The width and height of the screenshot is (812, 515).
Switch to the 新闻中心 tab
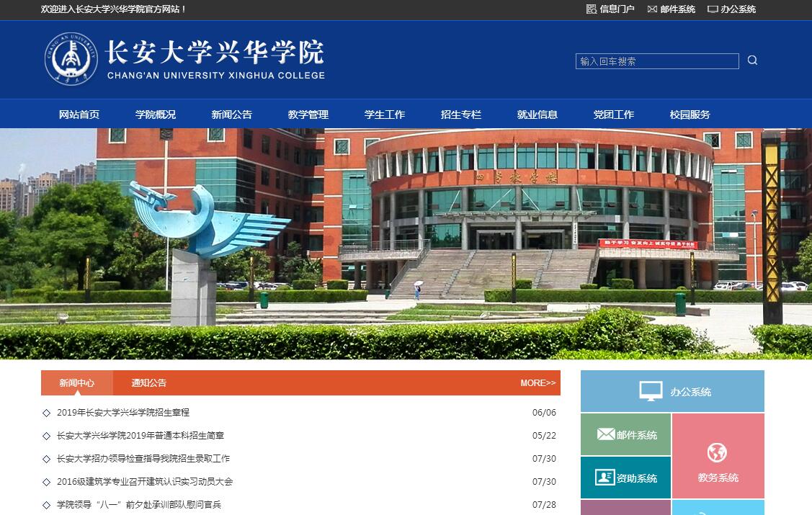(76, 383)
